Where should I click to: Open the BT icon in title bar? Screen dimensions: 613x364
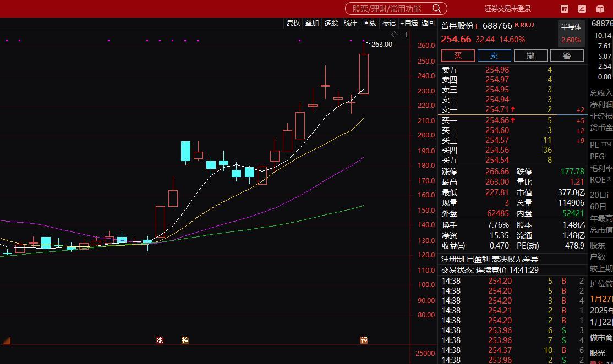pos(565,9)
